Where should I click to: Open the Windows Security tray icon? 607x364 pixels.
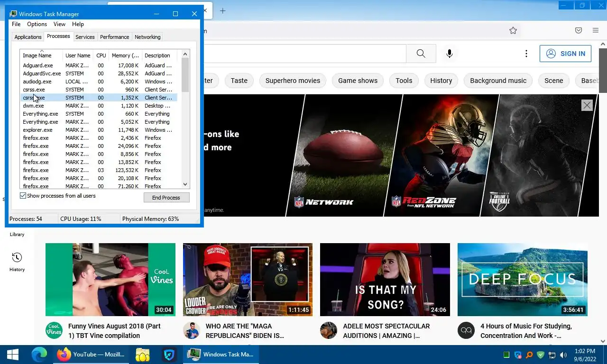(518, 355)
